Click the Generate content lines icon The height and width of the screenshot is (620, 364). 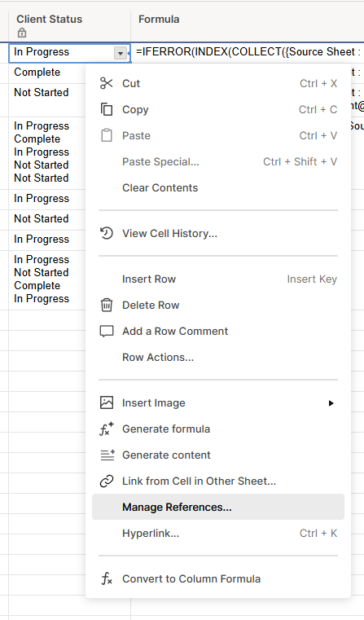click(107, 455)
